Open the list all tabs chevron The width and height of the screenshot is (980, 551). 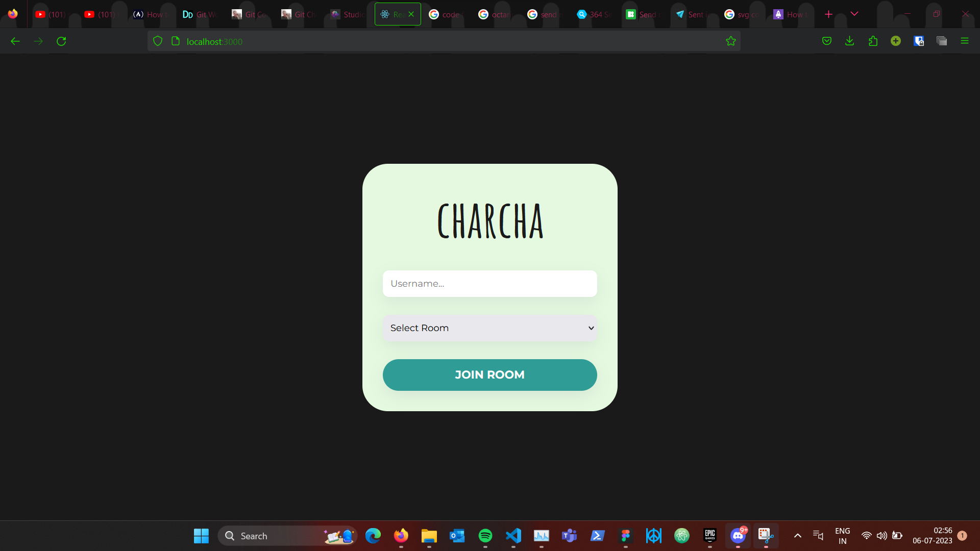(855, 14)
